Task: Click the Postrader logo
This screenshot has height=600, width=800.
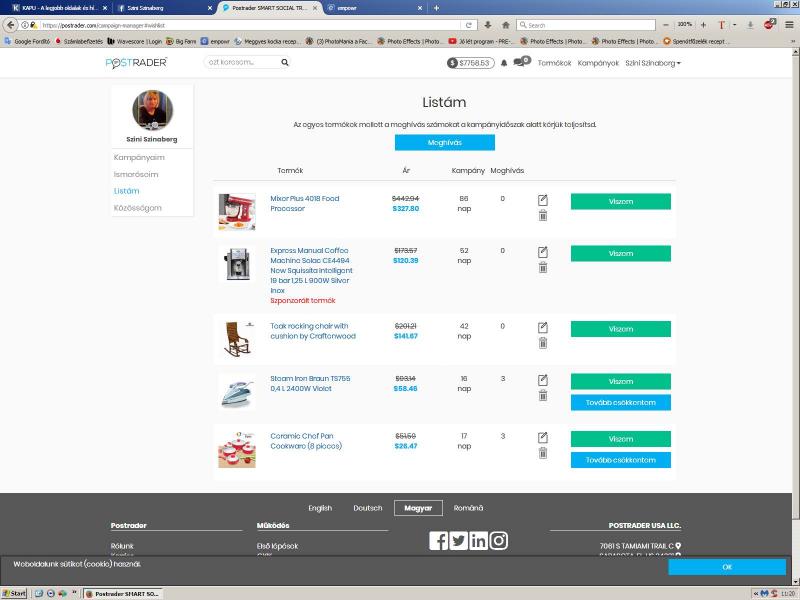Action: click(x=136, y=63)
